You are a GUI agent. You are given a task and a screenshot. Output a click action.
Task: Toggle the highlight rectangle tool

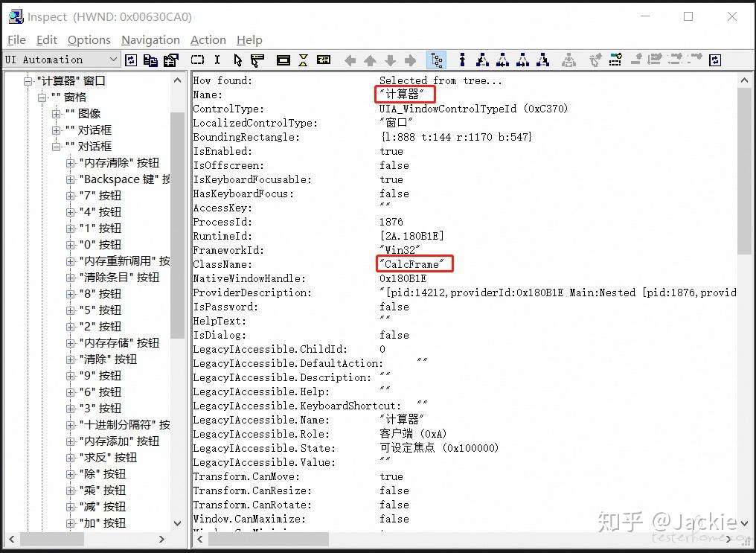[197, 60]
